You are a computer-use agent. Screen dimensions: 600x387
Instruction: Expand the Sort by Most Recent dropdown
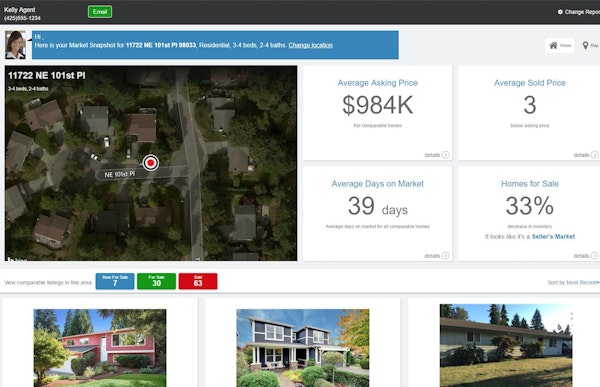pos(582,282)
